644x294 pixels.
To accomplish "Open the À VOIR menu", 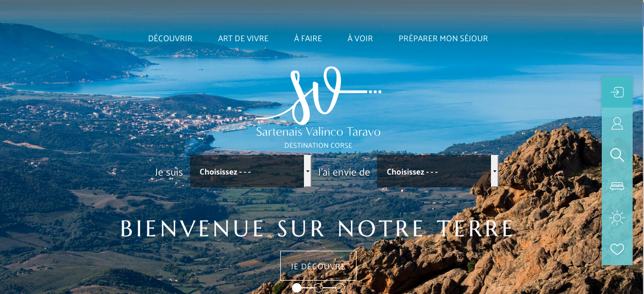I will coord(360,39).
